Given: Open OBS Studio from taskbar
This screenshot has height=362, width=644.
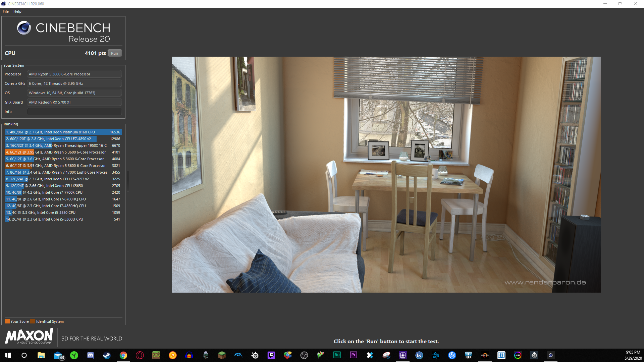Looking at the screenshot, I should pyautogui.click(x=304, y=355).
